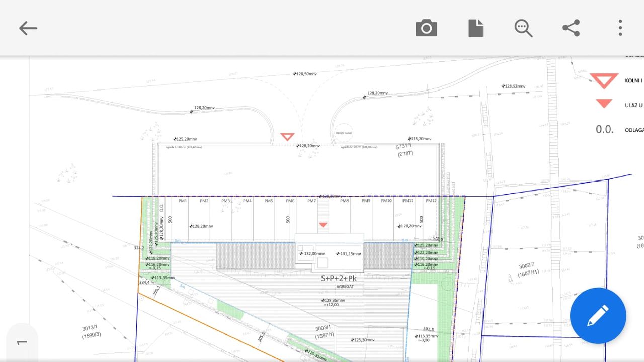644x362 pixels.
Task: Click parking spot label PM7
Action: (312, 201)
